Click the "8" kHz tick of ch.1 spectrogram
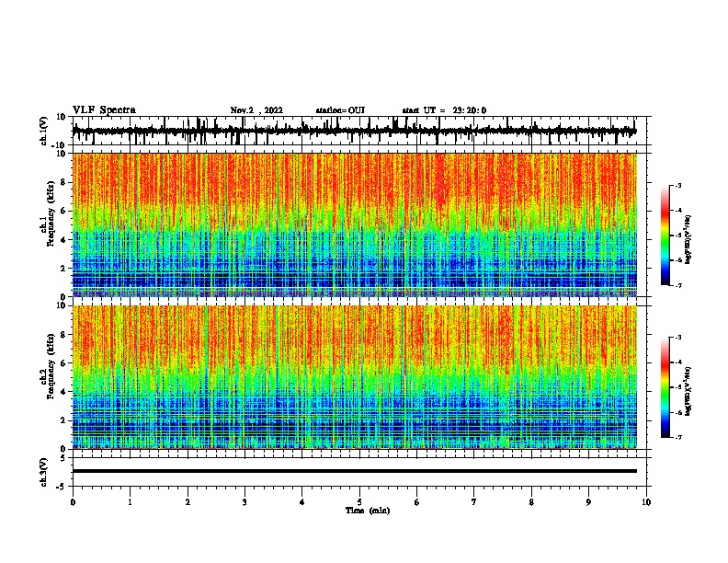This screenshot has width=728, height=563. 63,182
